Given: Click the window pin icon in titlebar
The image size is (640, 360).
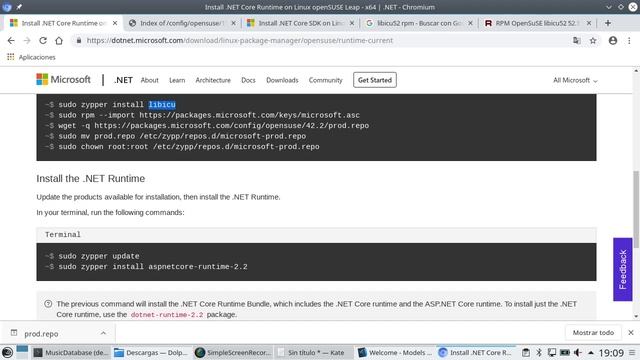Looking at the screenshot, I should pyautogui.click(x=19, y=7).
